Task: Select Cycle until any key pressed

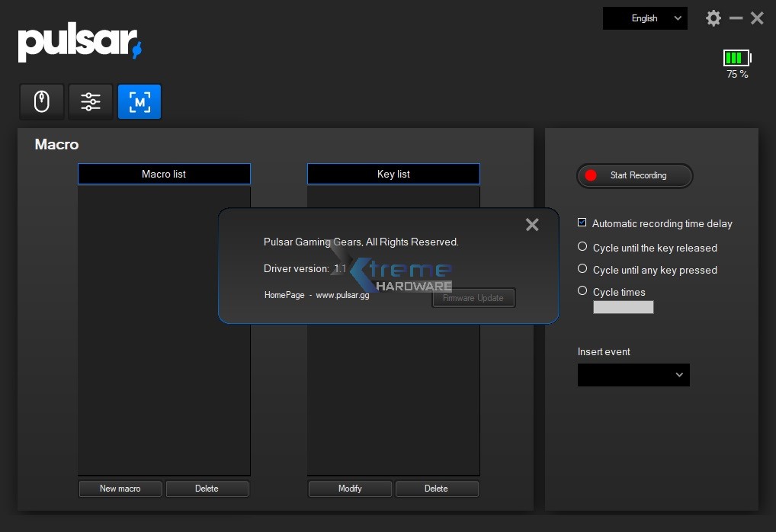Action: (582, 269)
